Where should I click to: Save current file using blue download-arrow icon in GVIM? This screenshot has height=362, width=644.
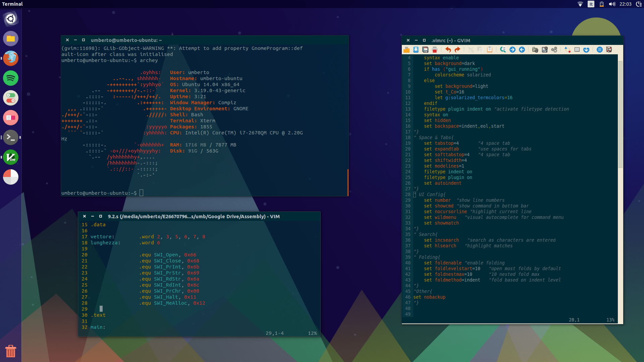pyautogui.click(x=416, y=50)
